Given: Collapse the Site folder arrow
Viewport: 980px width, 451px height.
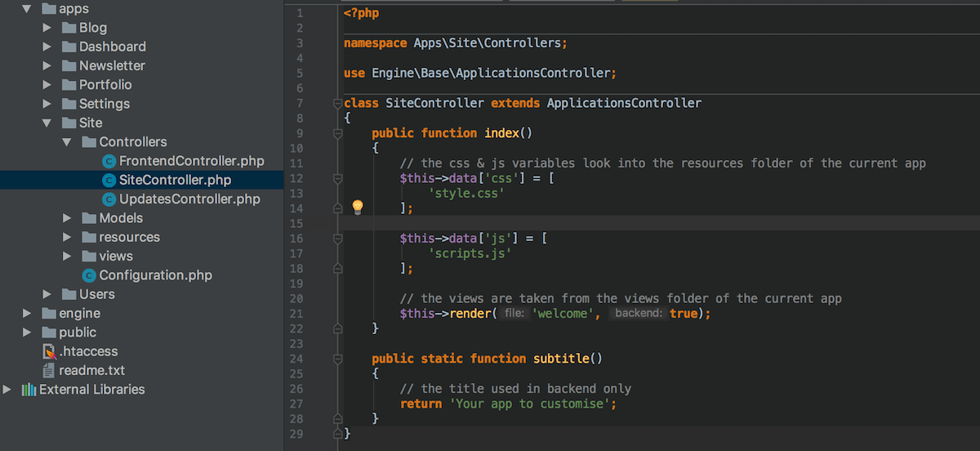Looking at the screenshot, I should pos(47,123).
